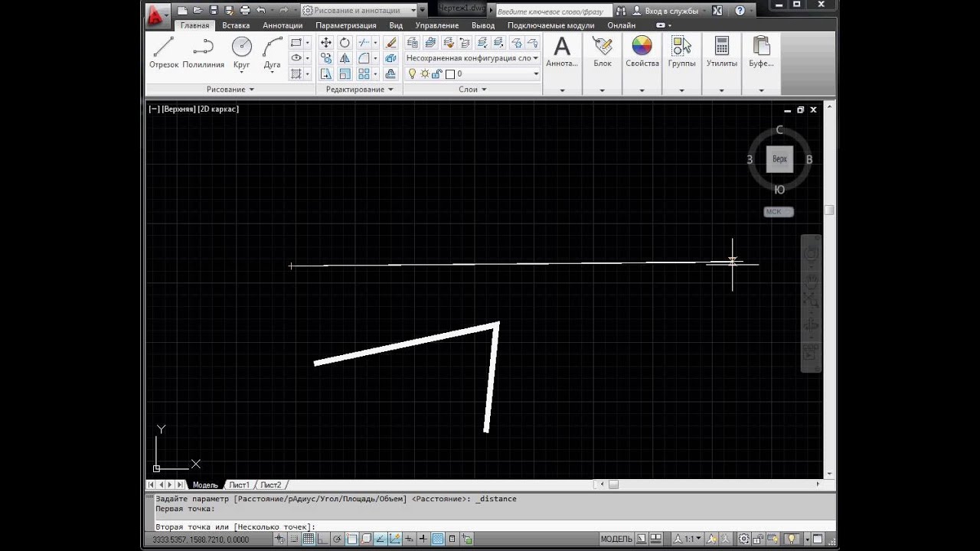Toggle Snap mode in status bar
The image size is (980, 551).
294,539
